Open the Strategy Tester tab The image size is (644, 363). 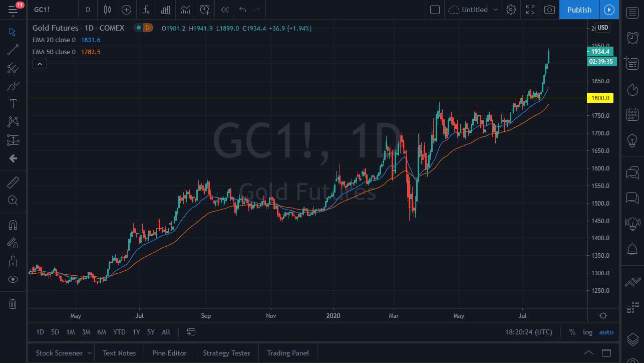226,353
